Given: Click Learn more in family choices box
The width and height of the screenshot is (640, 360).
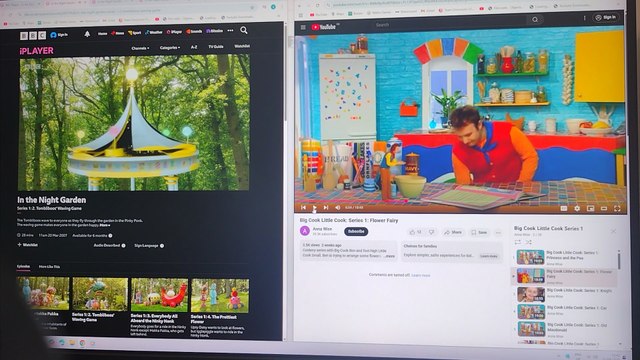Looking at the screenshot, I should (489, 256).
